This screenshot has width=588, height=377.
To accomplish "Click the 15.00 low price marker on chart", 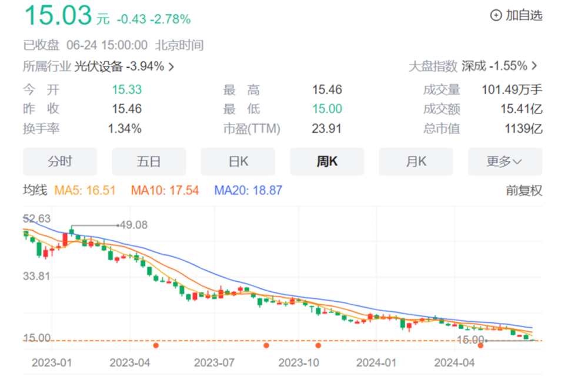I will (x=470, y=340).
